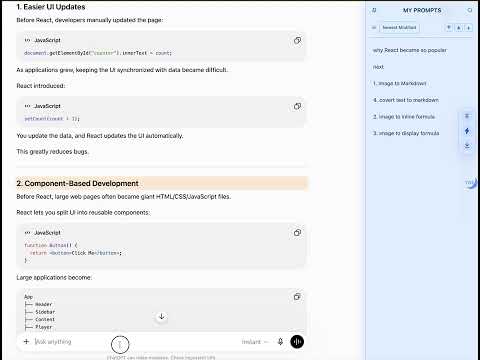Screen dimensions: 480x360
Task: Choose the '1. image to Markdown' prompt
Action: point(400,83)
